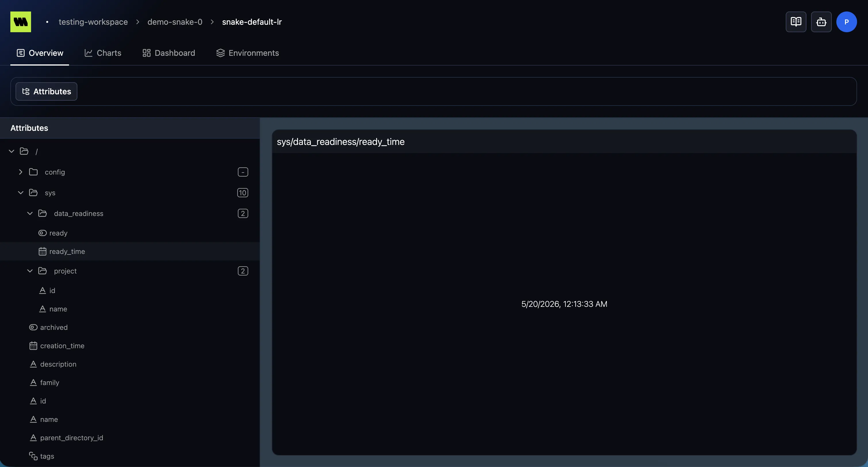The image size is (868, 467).
Task: Switch to the Overview tab
Action: point(40,53)
